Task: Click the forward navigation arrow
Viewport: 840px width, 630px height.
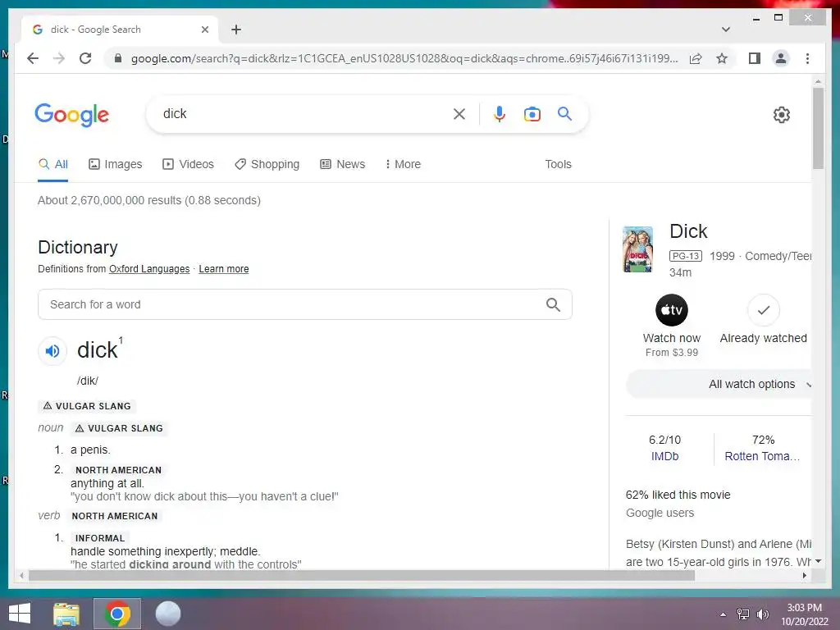Action: click(59, 58)
